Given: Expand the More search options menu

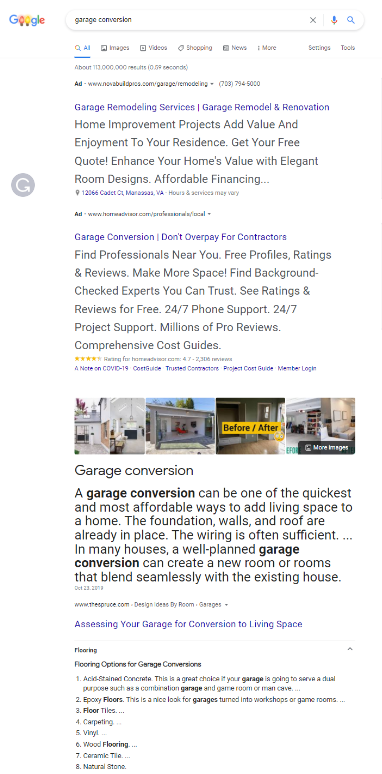Looking at the screenshot, I should [x=267, y=48].
